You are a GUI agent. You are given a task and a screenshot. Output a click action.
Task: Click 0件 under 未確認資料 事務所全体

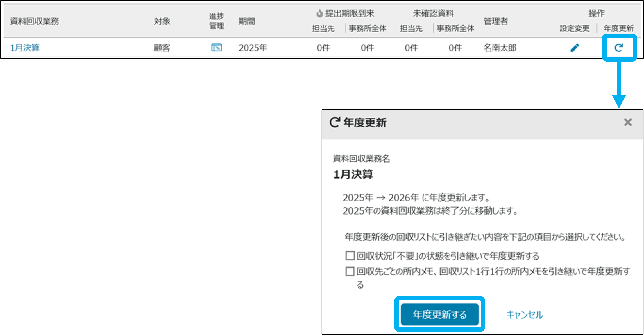point(455,48)
